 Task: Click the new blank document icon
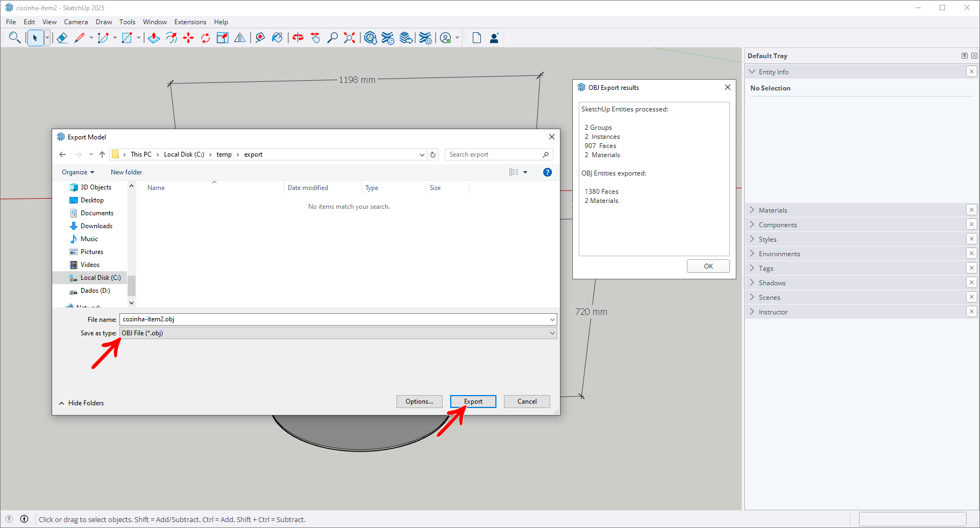(477, 38)
